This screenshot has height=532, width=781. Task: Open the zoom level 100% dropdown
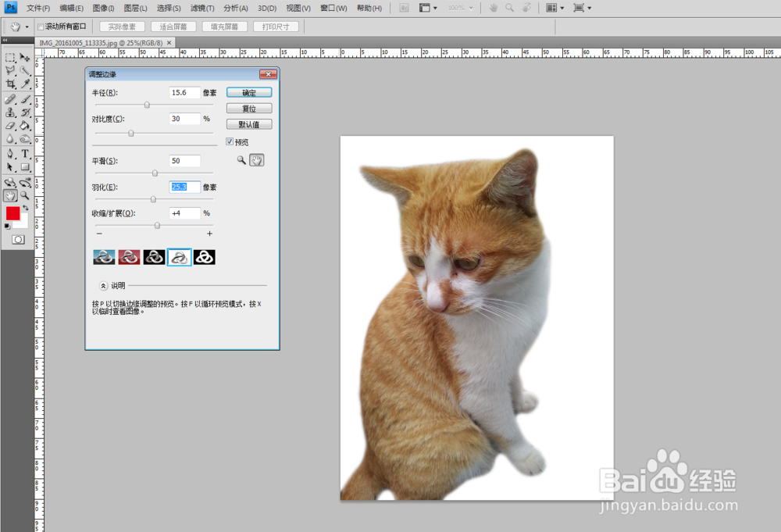[460, 8]
